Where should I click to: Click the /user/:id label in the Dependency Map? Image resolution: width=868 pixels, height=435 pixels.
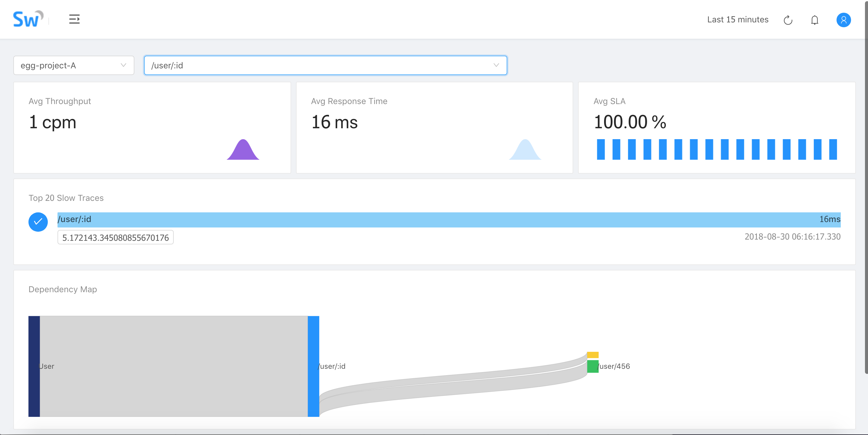tap(332, 366)
